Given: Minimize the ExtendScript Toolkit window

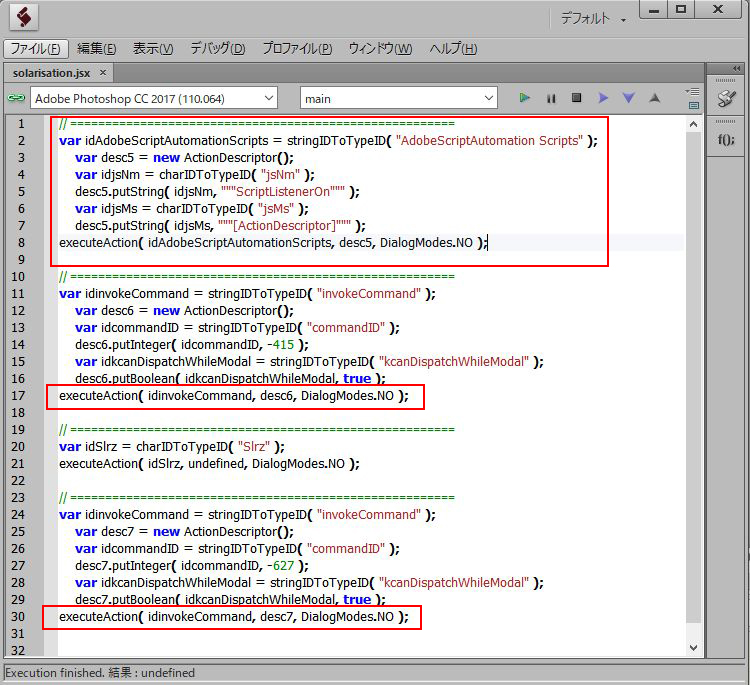Looking at the screenshot, I should tap(654, 10).
